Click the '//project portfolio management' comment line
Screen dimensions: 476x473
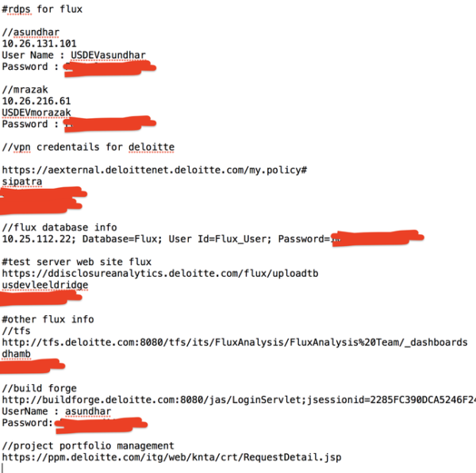click(88, 446)
